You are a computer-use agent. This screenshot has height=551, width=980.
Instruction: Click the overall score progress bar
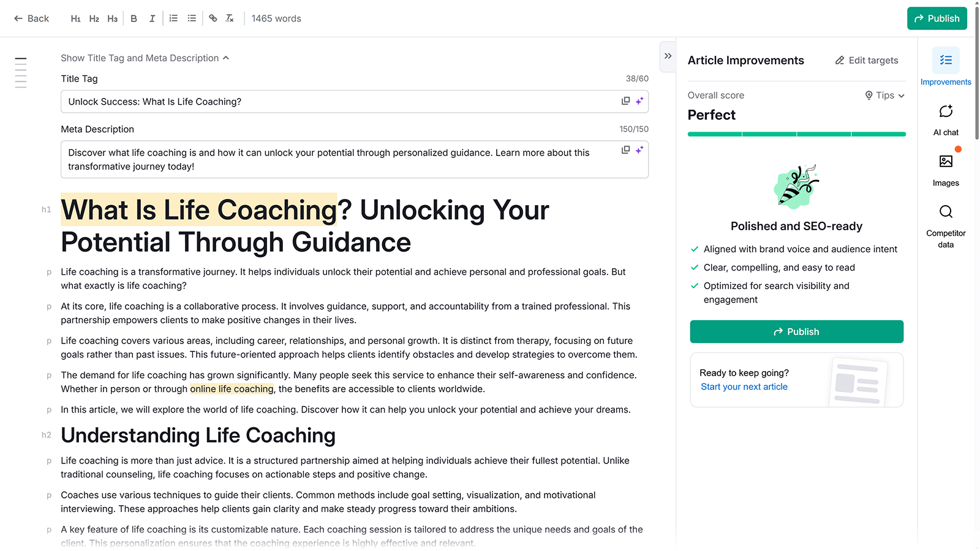click(796, 134)
